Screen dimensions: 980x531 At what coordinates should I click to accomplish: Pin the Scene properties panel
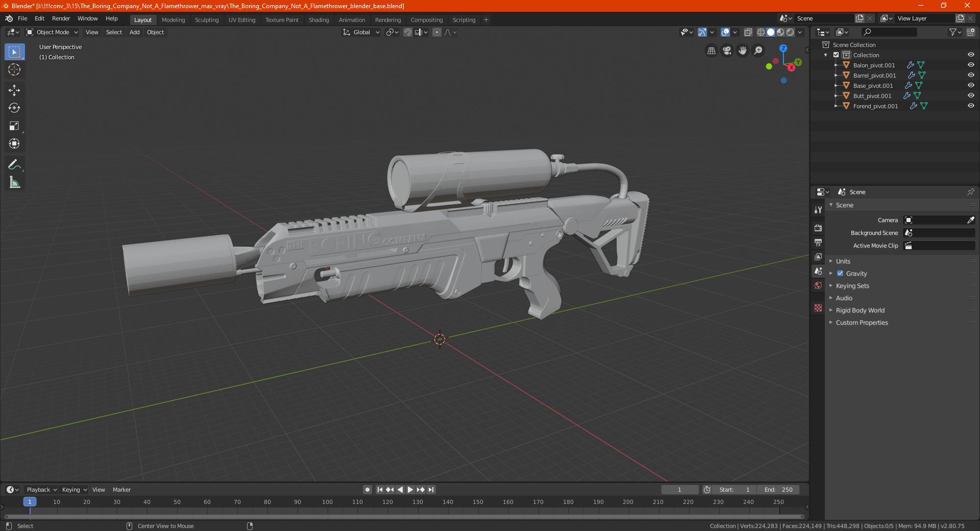pyautogui.click(x=970, y=192)
